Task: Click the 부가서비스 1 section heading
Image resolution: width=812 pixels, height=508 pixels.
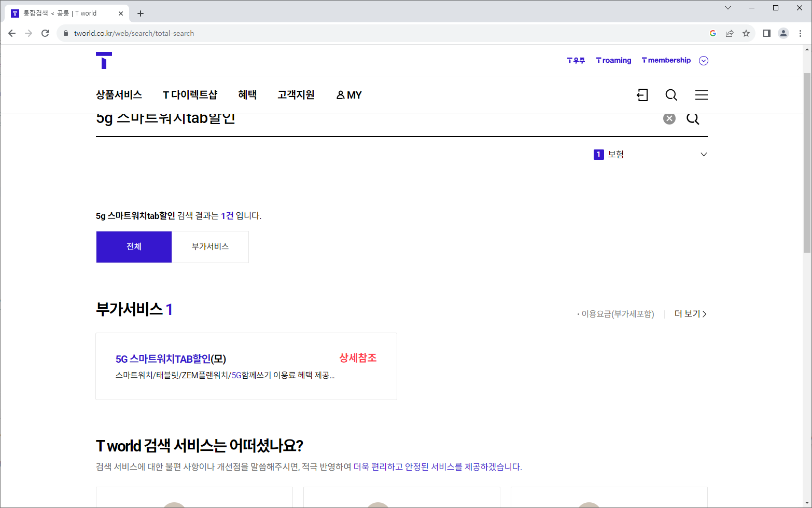Action: 134,309
